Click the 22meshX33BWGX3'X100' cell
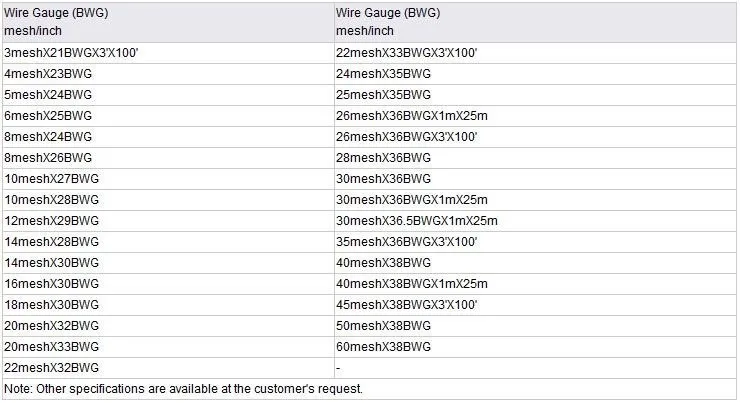This screenshot has height=403, width=740. tap(535, 53)
